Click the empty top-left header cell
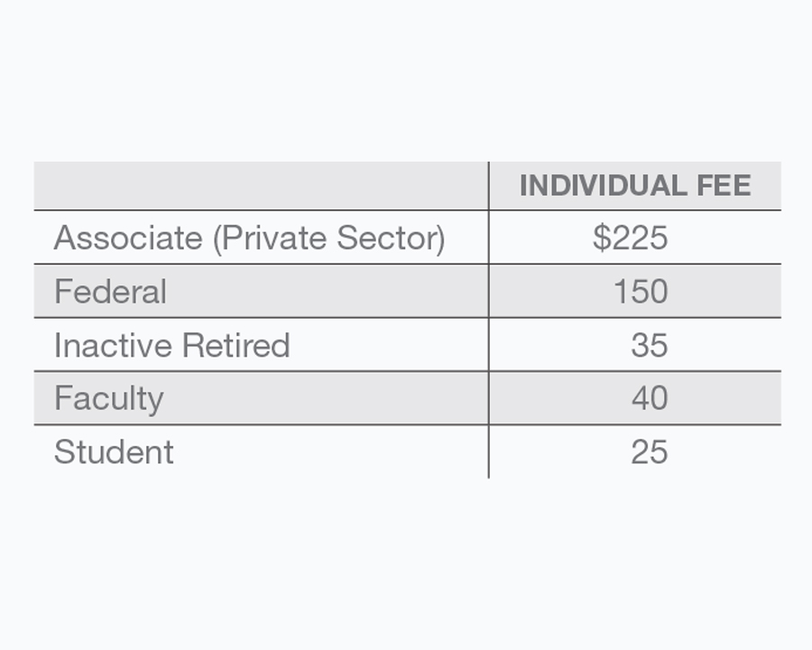 (x=261, y=186)
